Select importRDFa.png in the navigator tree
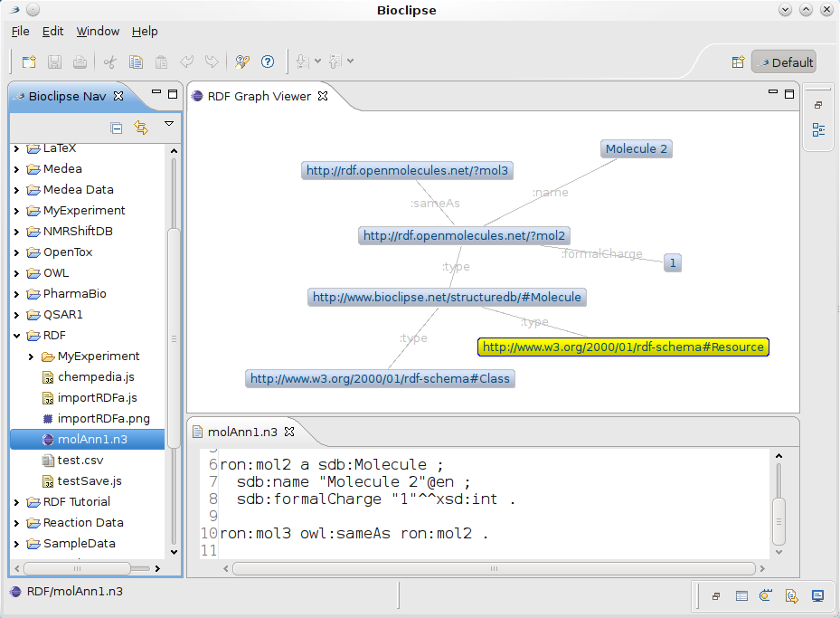This screenshot has height=618, width=840. click(103, 419)
